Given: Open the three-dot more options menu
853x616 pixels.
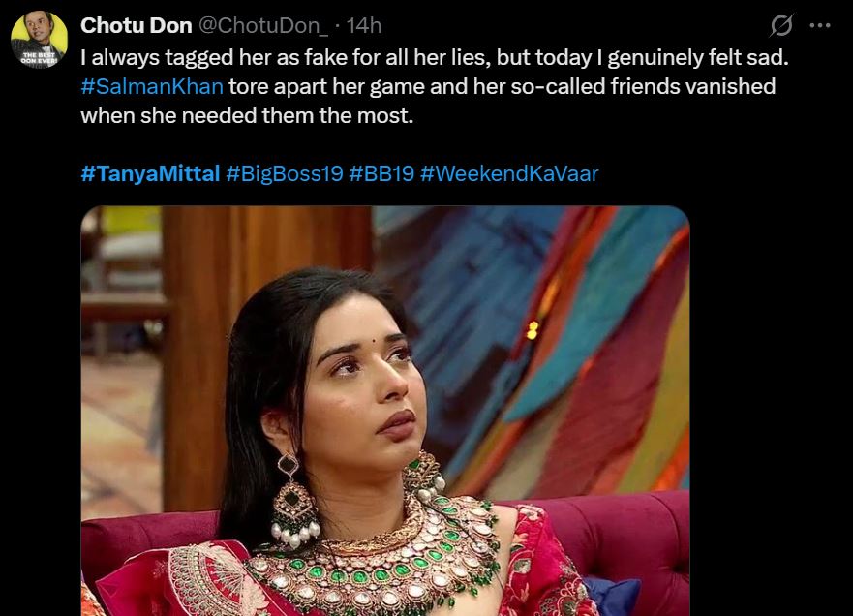Looking at the screenshot, I should coord(820,25).
